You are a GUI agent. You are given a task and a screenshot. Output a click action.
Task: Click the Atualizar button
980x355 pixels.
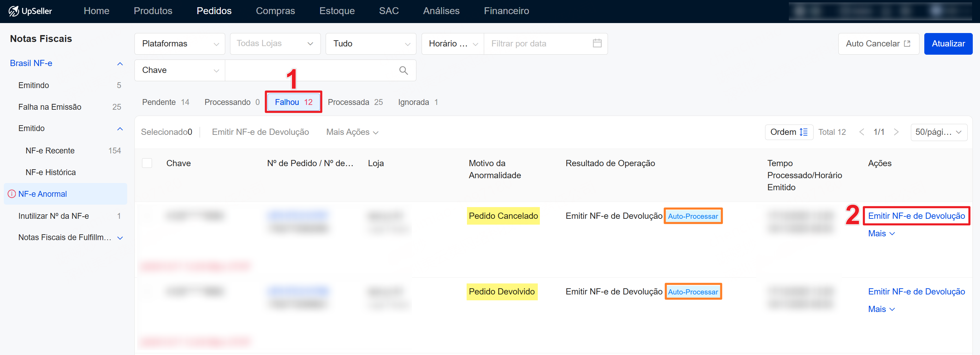click(x=948, y=44)
